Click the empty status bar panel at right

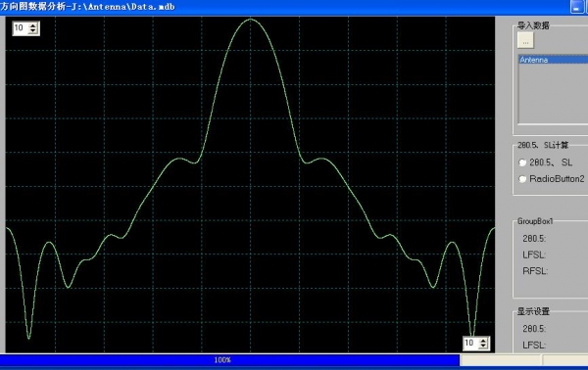(565, 360)
